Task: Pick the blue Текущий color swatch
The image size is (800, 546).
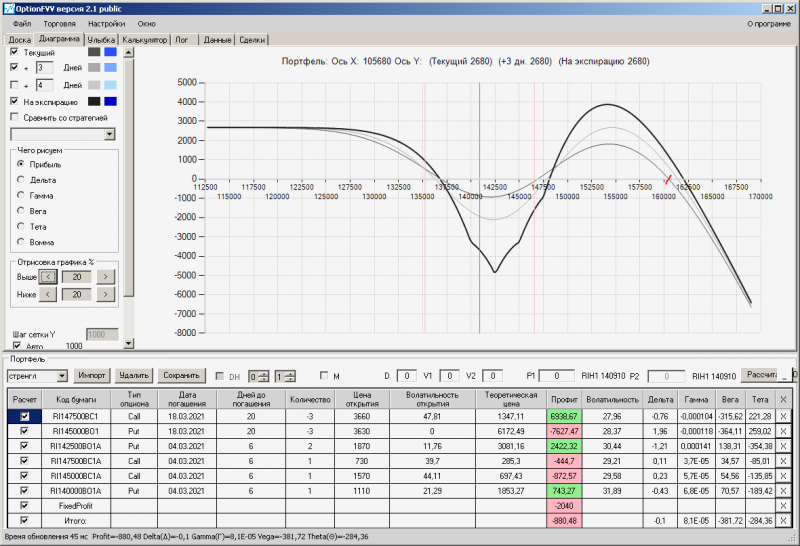Action: pos(110,52)
